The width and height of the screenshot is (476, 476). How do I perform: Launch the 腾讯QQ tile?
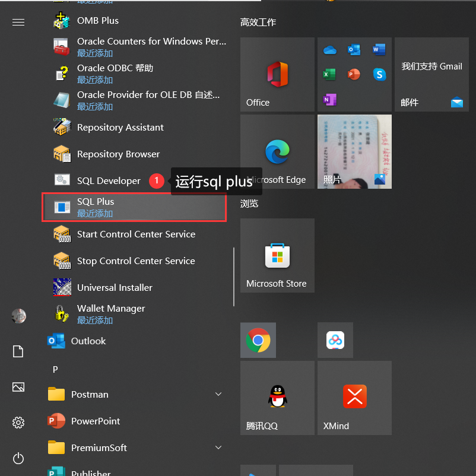pyautogui.click(x=277, y=398)
